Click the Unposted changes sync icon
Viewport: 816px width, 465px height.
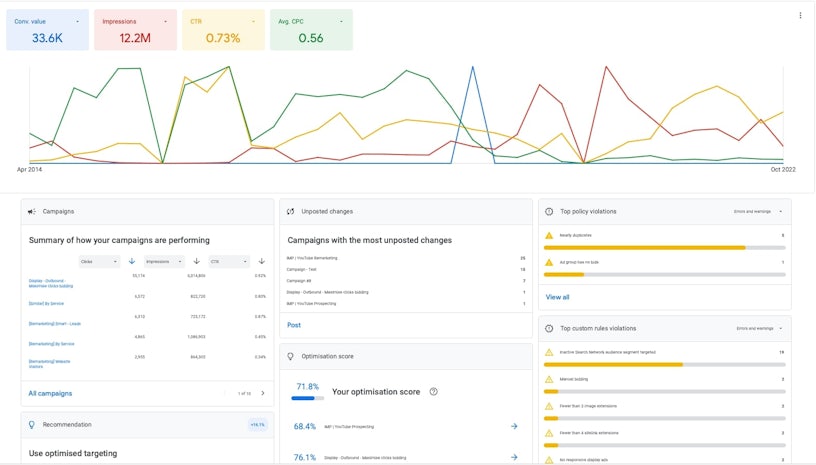[x=290, y=212]
